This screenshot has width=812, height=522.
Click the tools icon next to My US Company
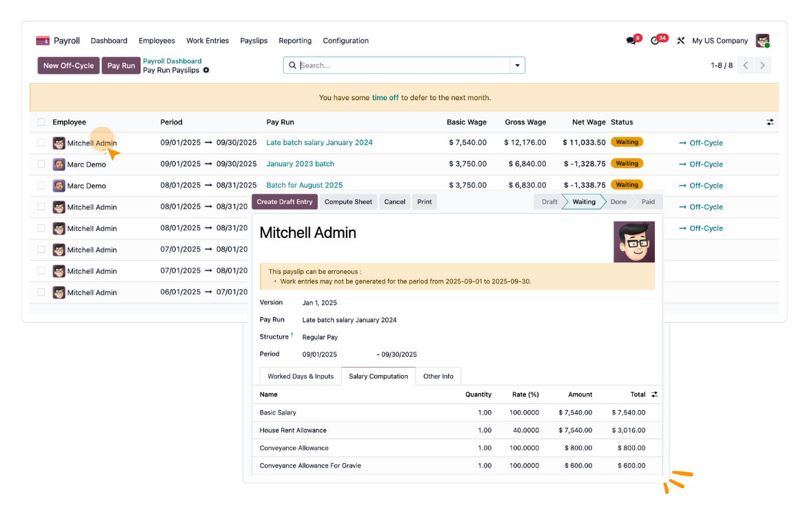[680, 41]
